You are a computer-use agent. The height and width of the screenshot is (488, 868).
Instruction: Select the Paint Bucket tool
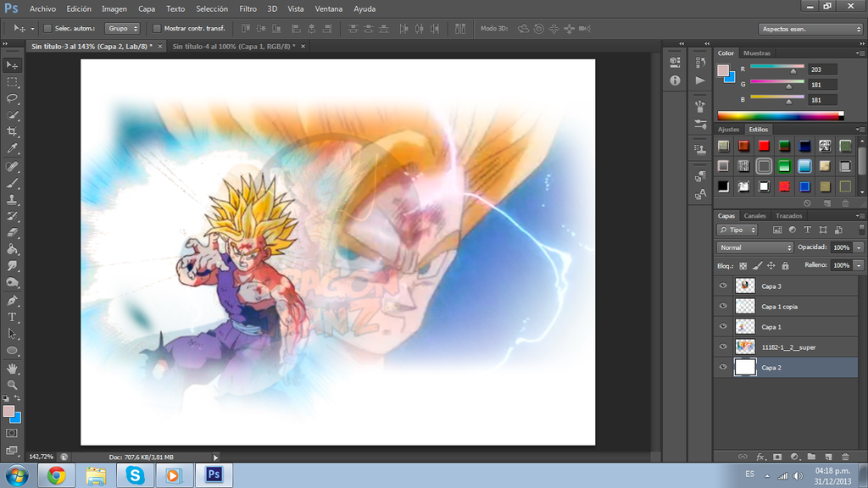click(12, 249)
